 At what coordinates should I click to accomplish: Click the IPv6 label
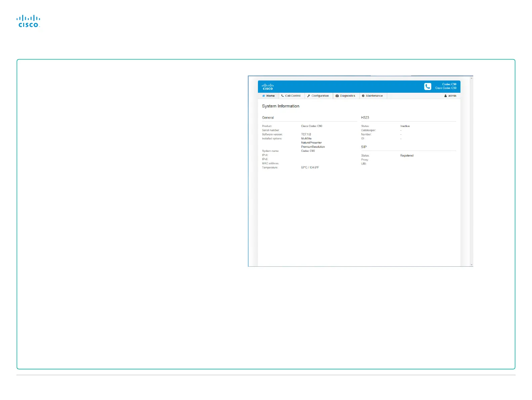pyautogui.click(x=265, y=159)
